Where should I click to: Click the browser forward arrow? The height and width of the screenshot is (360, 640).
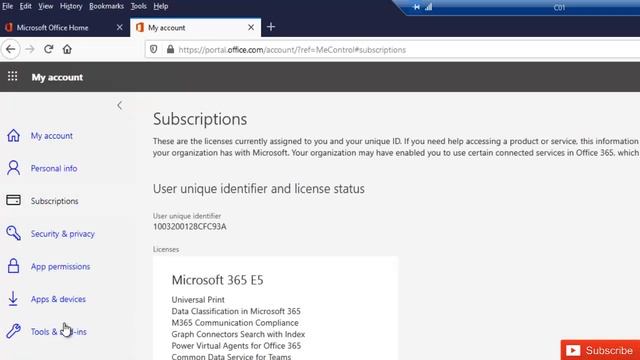30,49
